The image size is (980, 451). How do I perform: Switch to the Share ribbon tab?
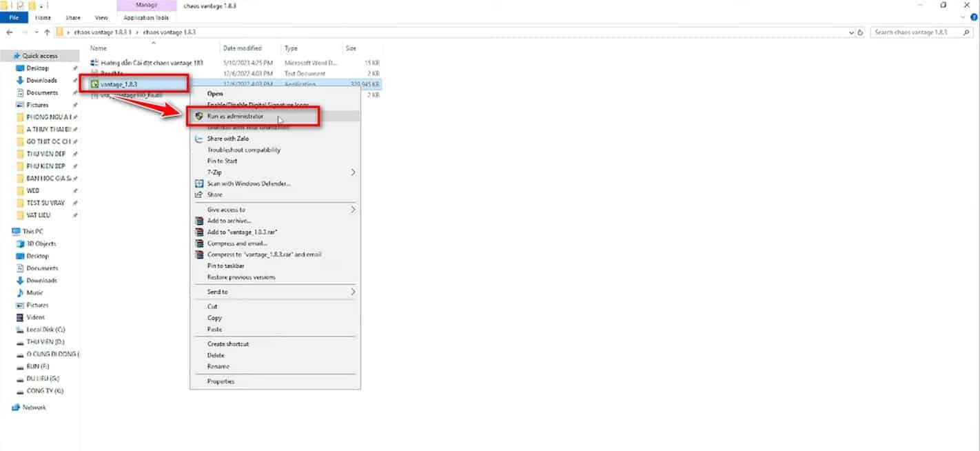click(x=72, y=17)
